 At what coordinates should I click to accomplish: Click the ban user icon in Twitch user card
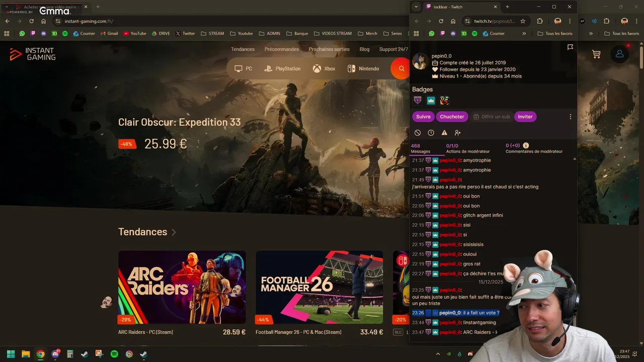pyautogui.click(x=418, y=133)
